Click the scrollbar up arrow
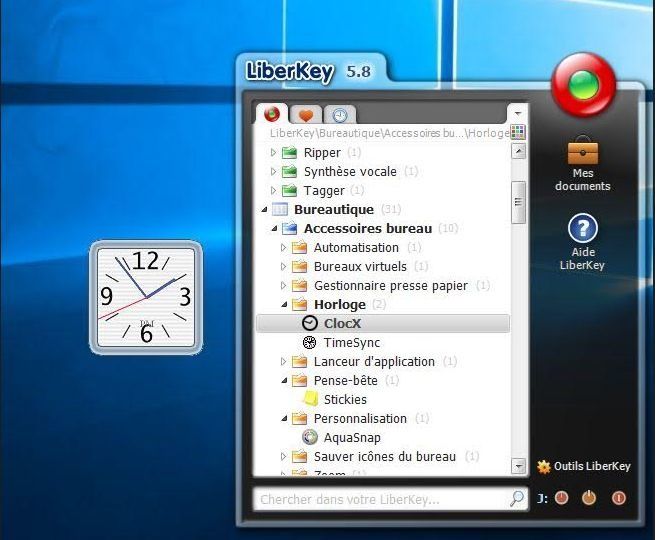Viewport: 655px width, 540px height. [x=518, y=151]
